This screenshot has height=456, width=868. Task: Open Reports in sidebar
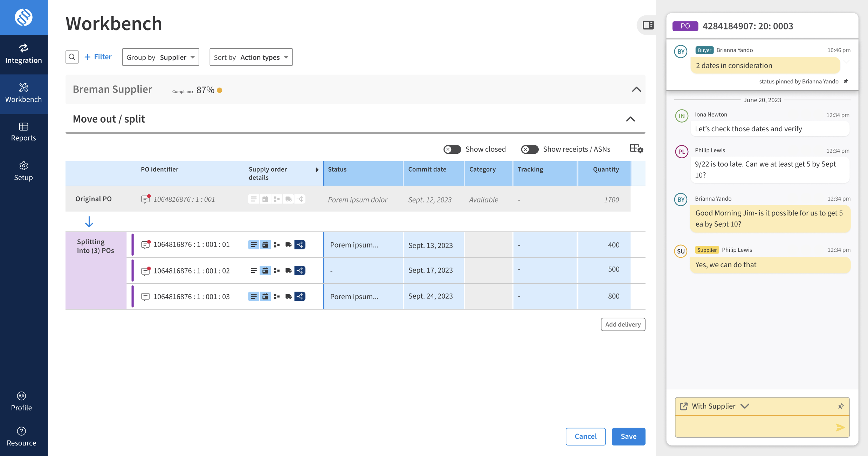click(x=24, y=132)
